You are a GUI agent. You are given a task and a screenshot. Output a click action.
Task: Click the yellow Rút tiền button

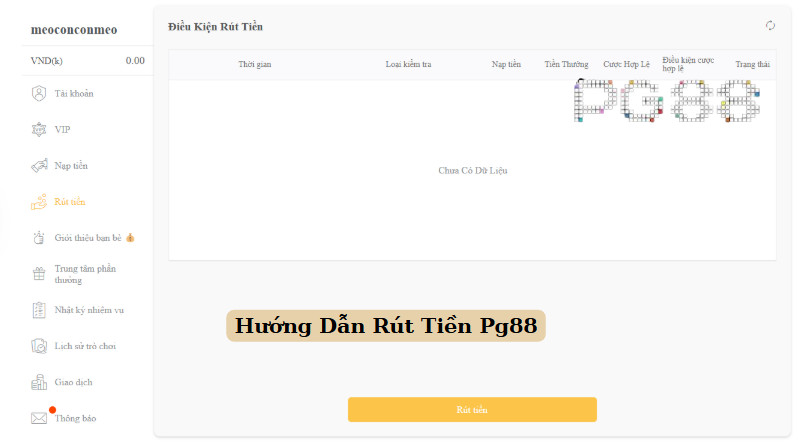tap(472, 410)
